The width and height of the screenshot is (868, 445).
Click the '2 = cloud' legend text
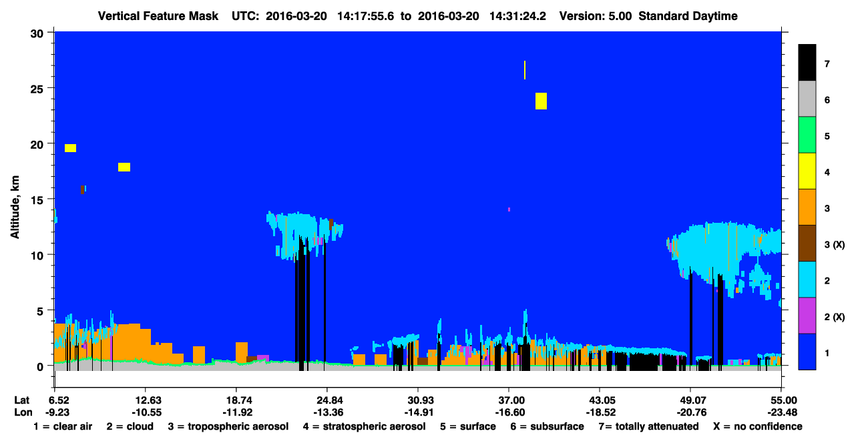click(x=130, y=426)
